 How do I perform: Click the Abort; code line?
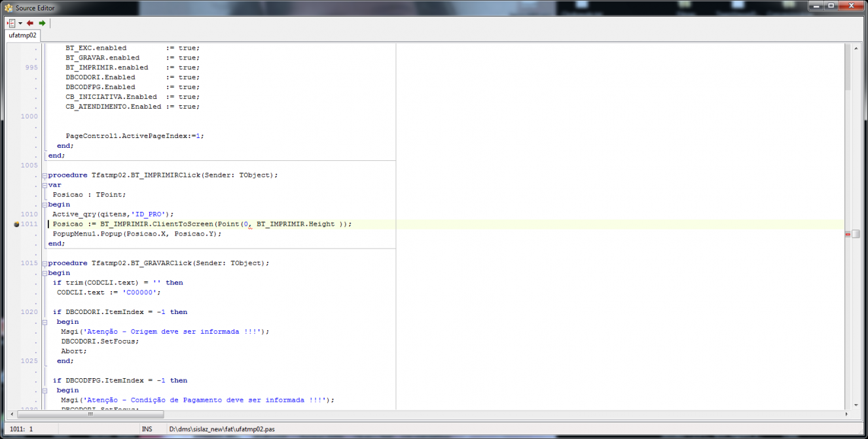[74, 351]
